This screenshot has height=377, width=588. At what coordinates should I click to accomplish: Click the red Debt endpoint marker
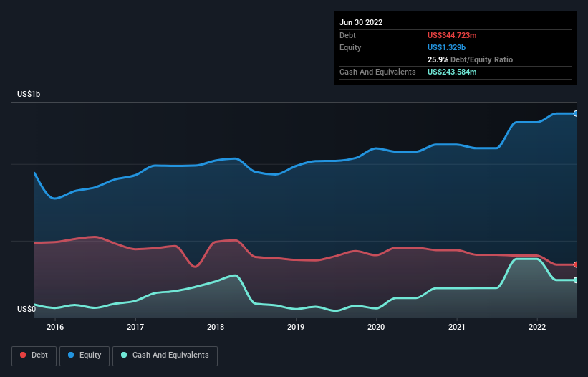(x=576, y=264)
